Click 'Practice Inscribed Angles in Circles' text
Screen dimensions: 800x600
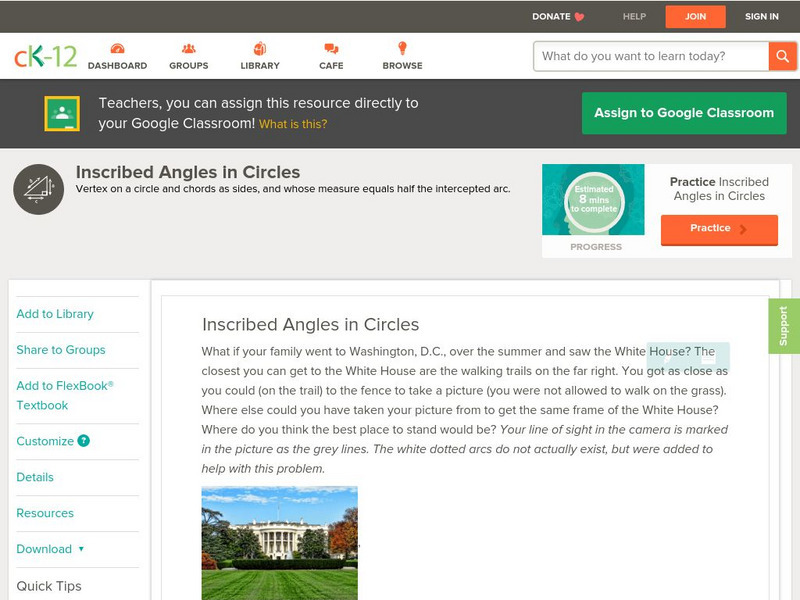pyautogui.click(x=719, y=189)
